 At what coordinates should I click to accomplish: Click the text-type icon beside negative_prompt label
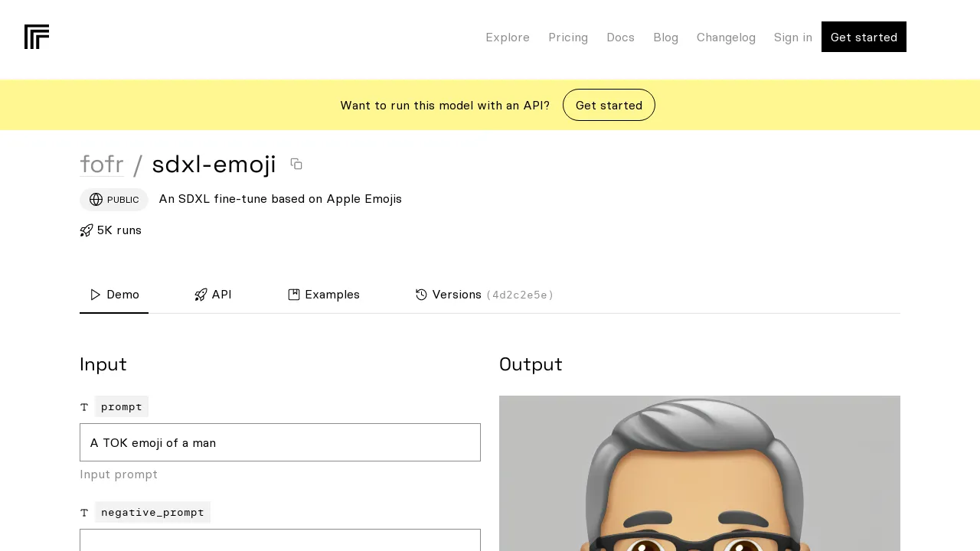pos(84,513)
